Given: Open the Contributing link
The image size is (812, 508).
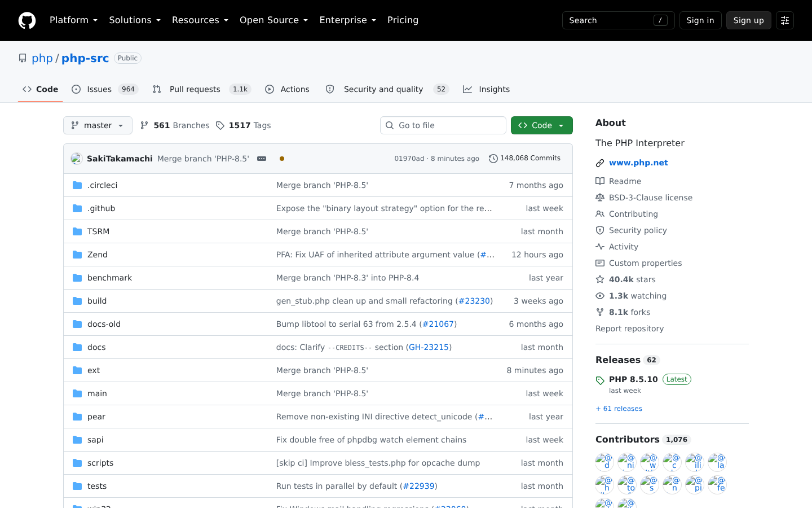Looking at the screenshot, I should coord(633,214).
